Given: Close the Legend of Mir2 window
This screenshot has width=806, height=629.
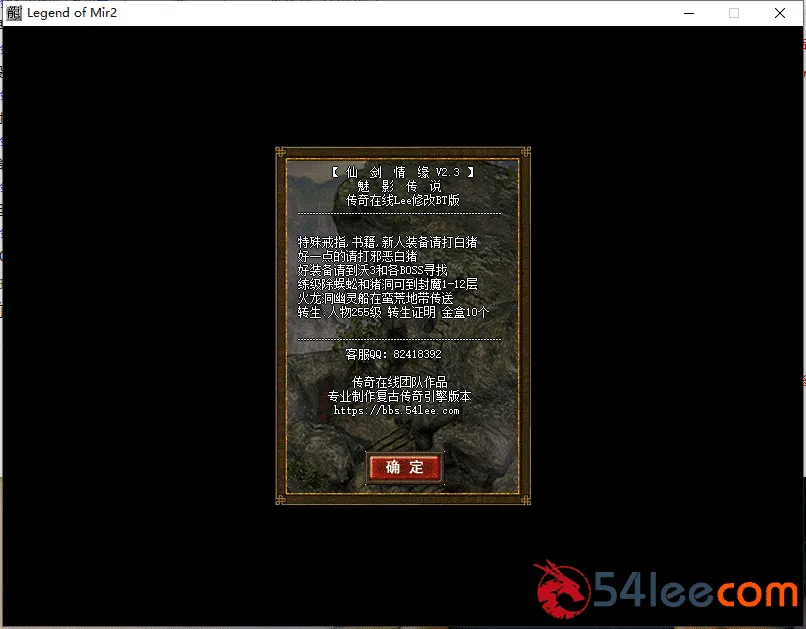Looking at the screenshot, I should 780,13.
